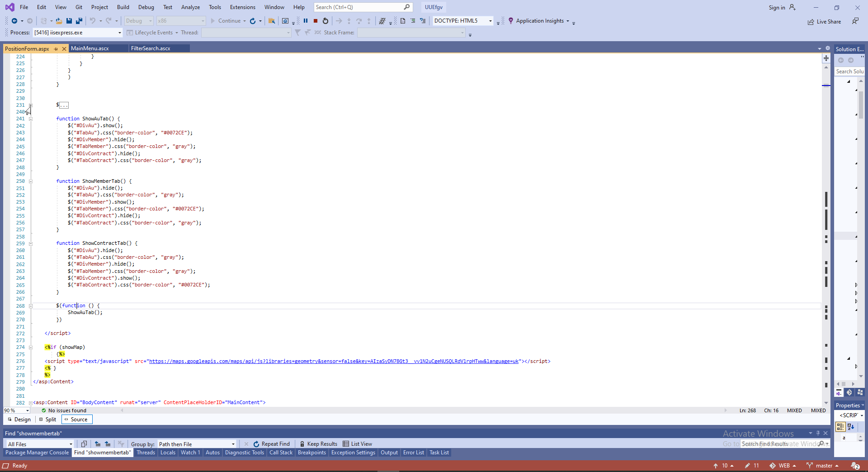868x472 pixels.
Task: Click the Git Changes tab icon
Action: click(x=849, y=392)
